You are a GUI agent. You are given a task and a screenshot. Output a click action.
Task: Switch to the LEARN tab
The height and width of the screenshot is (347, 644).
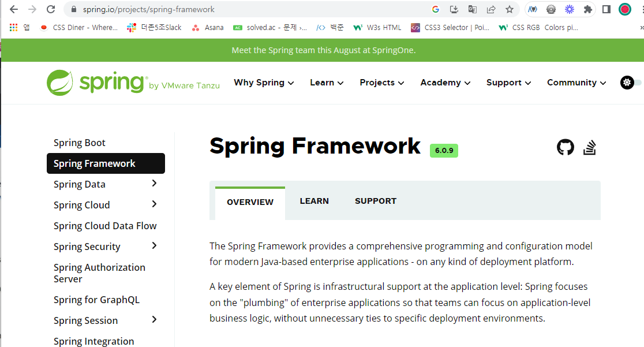[314, 201]
